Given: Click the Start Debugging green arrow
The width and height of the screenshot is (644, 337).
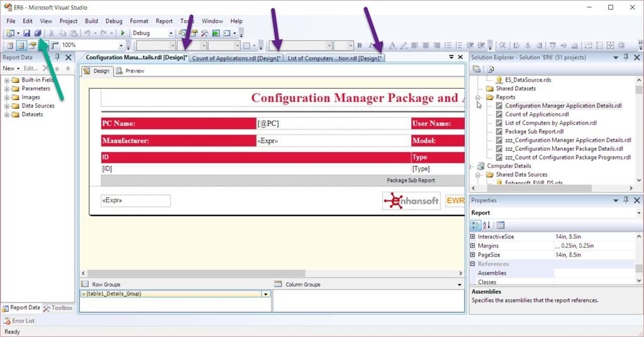Looking at the screenshot, I should [123, 33].
